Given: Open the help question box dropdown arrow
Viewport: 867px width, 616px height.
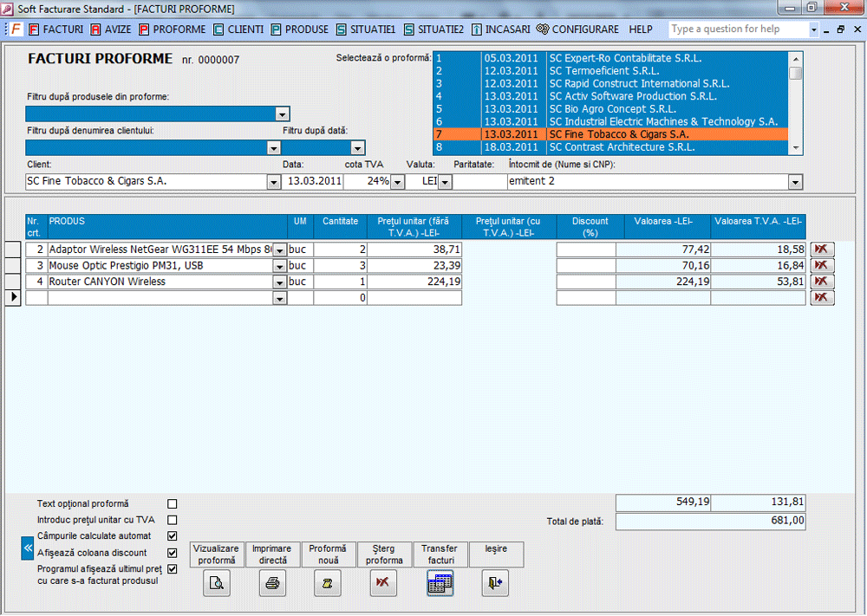Looking at the screenshot, I should [813, 29].
